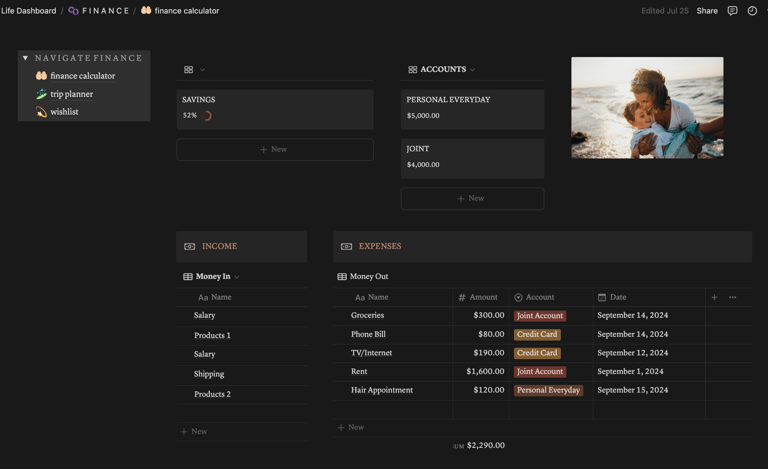The width and height of the screenshot is (768, 469).
Task: Open Phone Bill Credit Card tag
Action: coord(537,334)
